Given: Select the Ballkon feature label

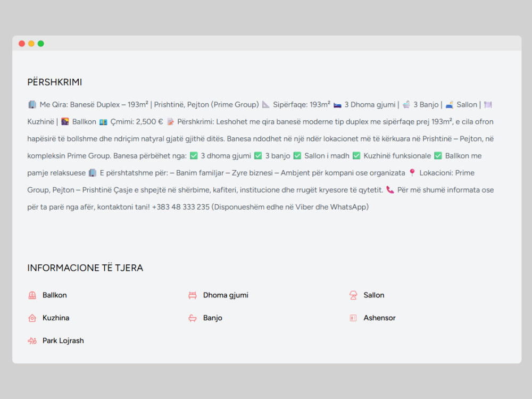Looking at the screenshot, I should [x=55, y=295].
